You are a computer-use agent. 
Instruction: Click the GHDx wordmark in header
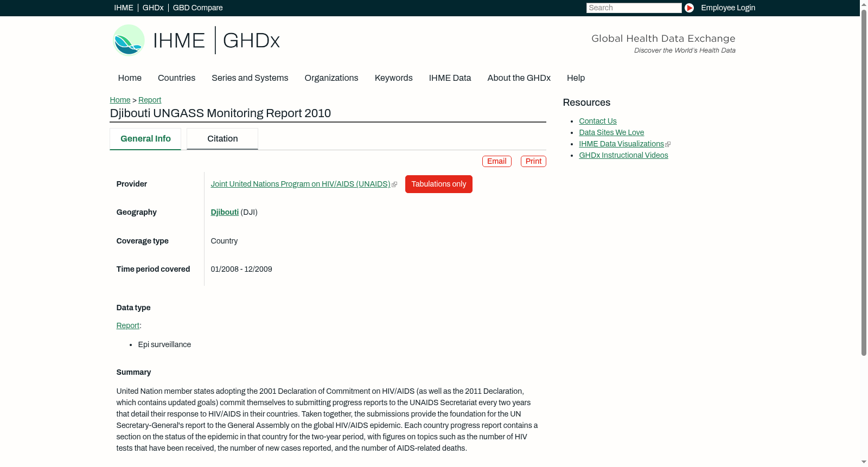pos(251,41)
